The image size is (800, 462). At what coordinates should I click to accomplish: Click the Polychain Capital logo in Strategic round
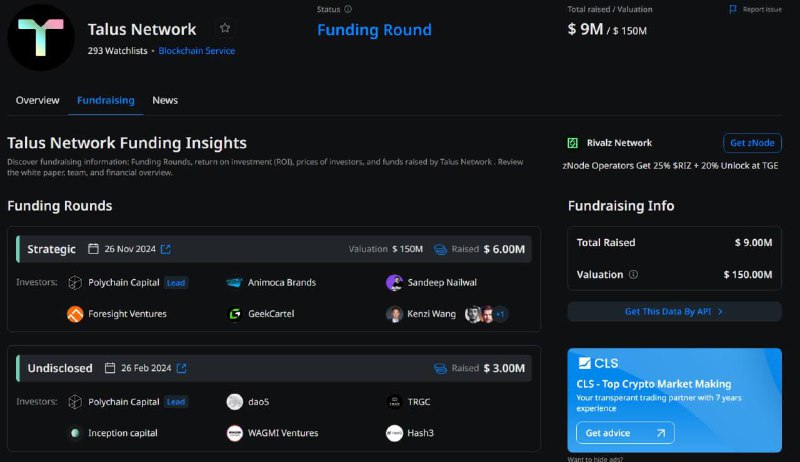(x=75, y=283)
